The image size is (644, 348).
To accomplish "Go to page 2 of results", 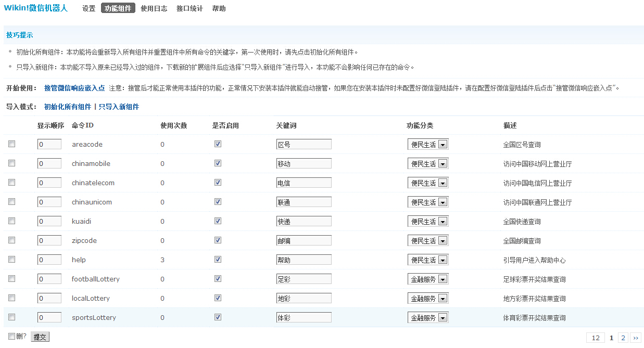I will tap(623, 338).
